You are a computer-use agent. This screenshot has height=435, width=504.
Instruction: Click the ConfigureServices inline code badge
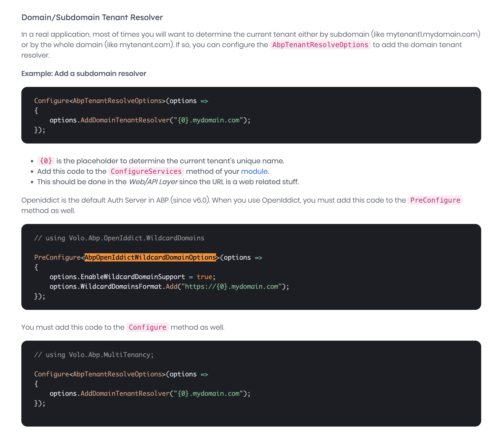[x=146, y=171]
